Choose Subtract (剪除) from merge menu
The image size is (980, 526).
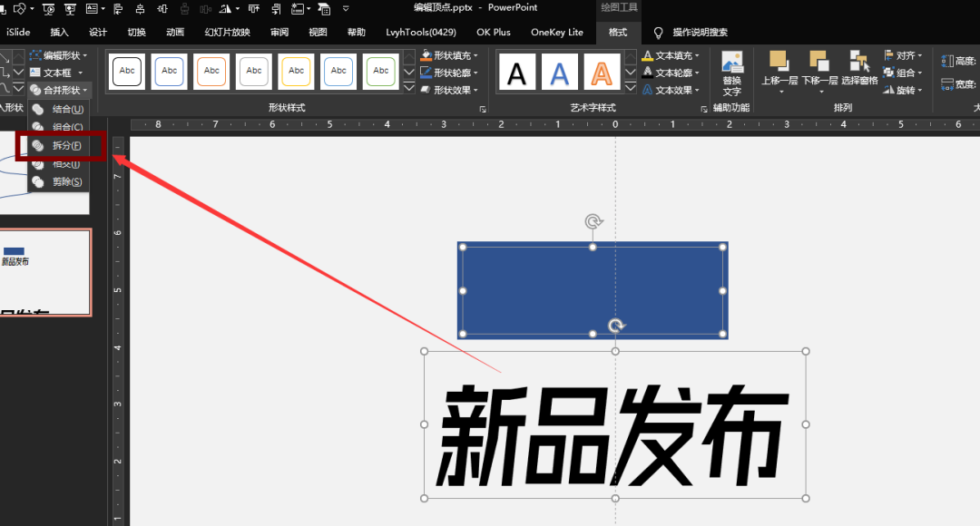[59, 181]
